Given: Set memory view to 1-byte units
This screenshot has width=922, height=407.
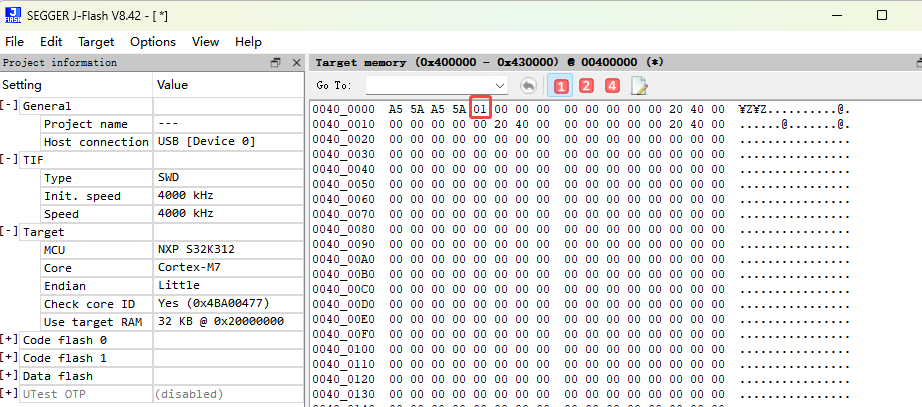Looking at the screenshot, I should coord(561,86).
